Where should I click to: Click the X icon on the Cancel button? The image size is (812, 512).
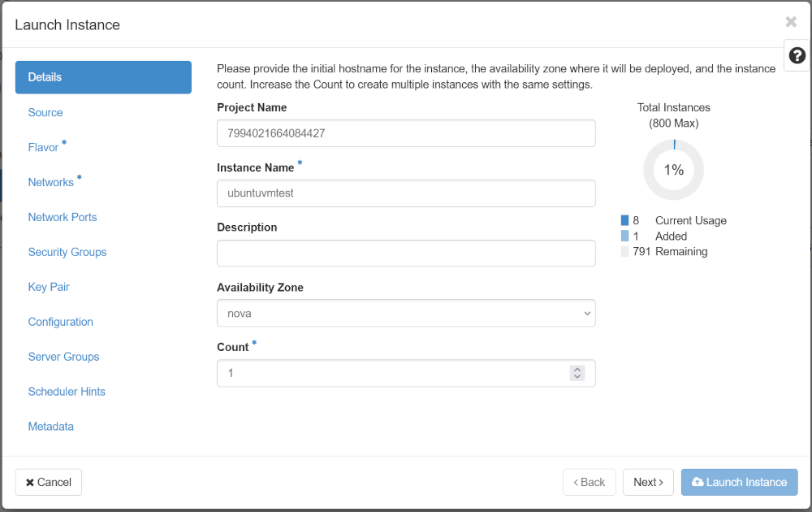[x=31, y=482]
